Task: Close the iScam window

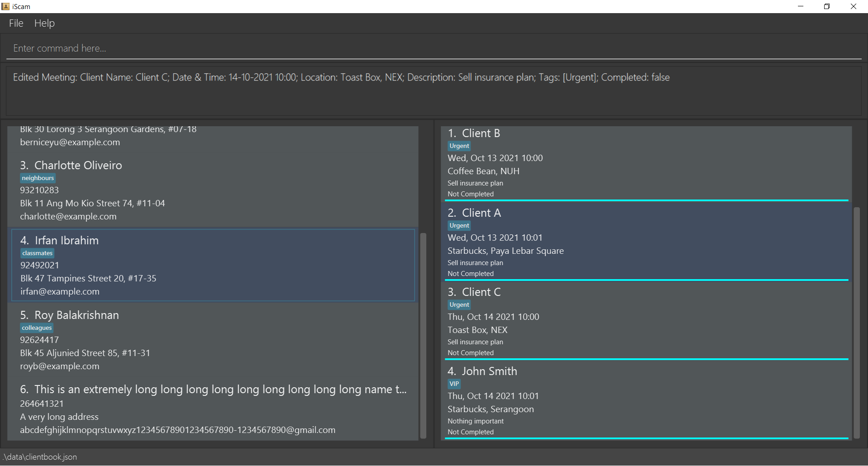Action: click(854, 6)
